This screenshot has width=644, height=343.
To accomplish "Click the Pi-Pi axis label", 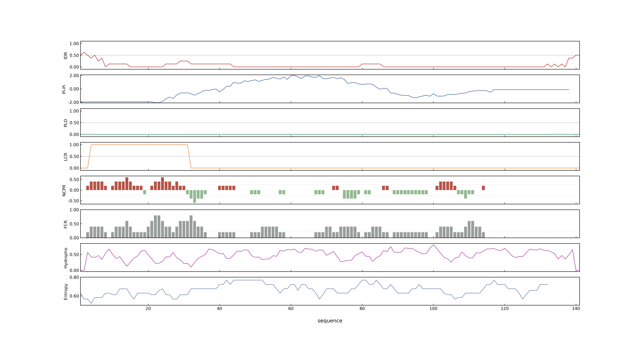I will tap(64, 89).
